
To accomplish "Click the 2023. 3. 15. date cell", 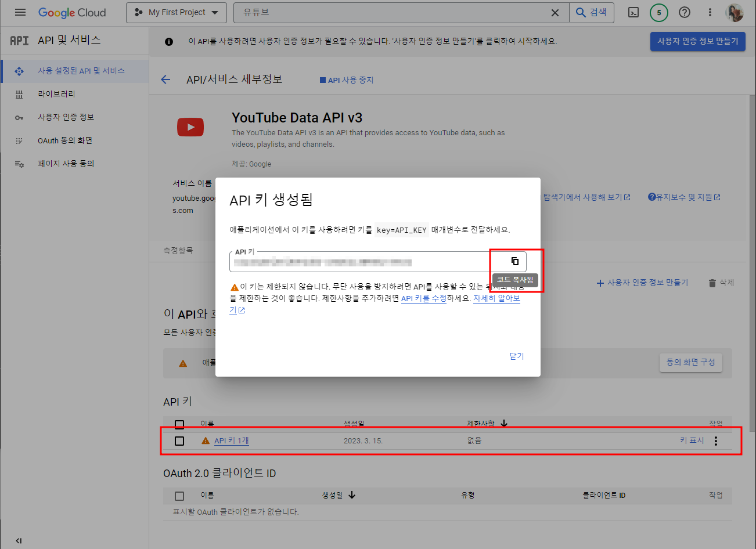I will [363, 441].
